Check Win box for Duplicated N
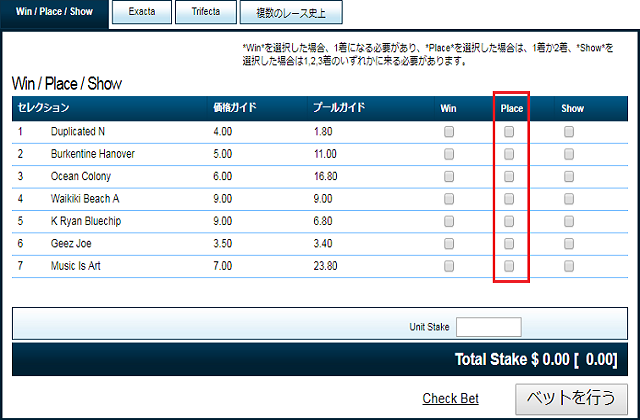640x420 pixels. point(449,132)
